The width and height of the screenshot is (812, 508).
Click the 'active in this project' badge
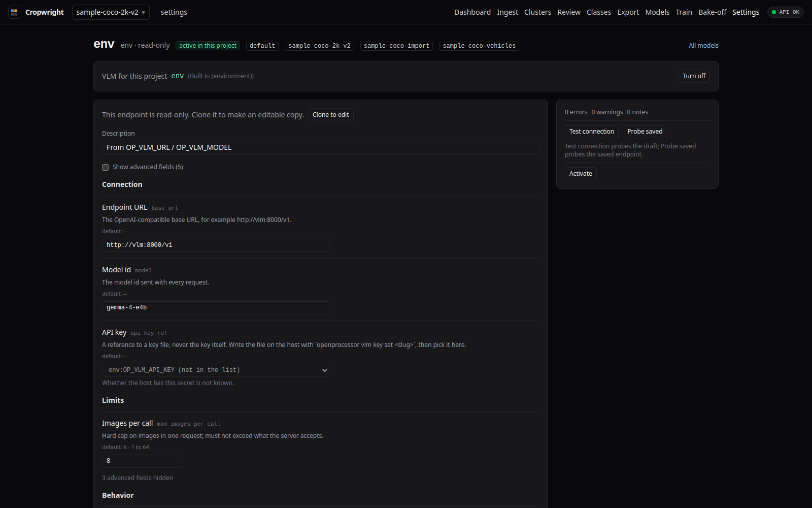point(208,46)
